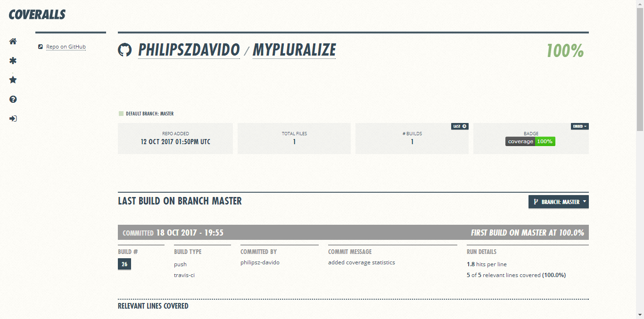
Task: Click the vertical scrollbar thumb
Action: point(640,68)
